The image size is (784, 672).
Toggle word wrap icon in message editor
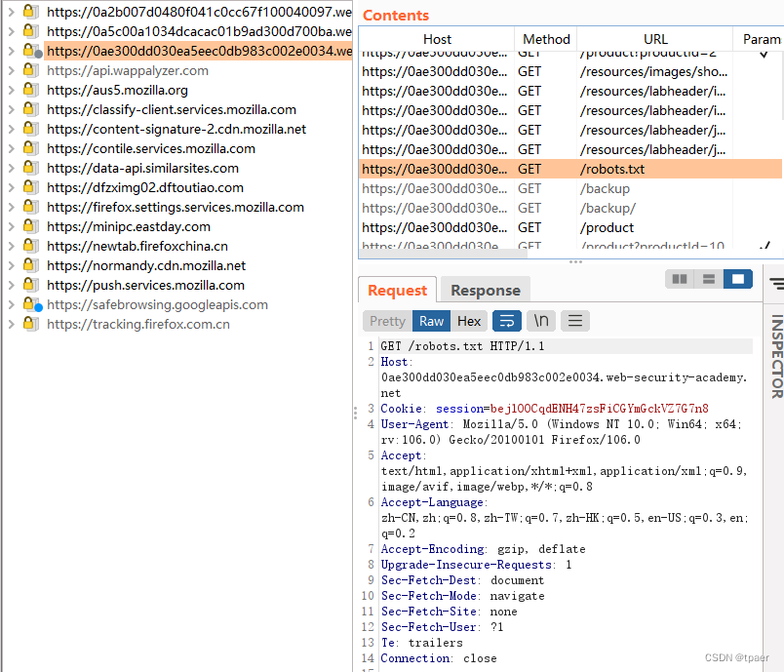click(507, 321)
